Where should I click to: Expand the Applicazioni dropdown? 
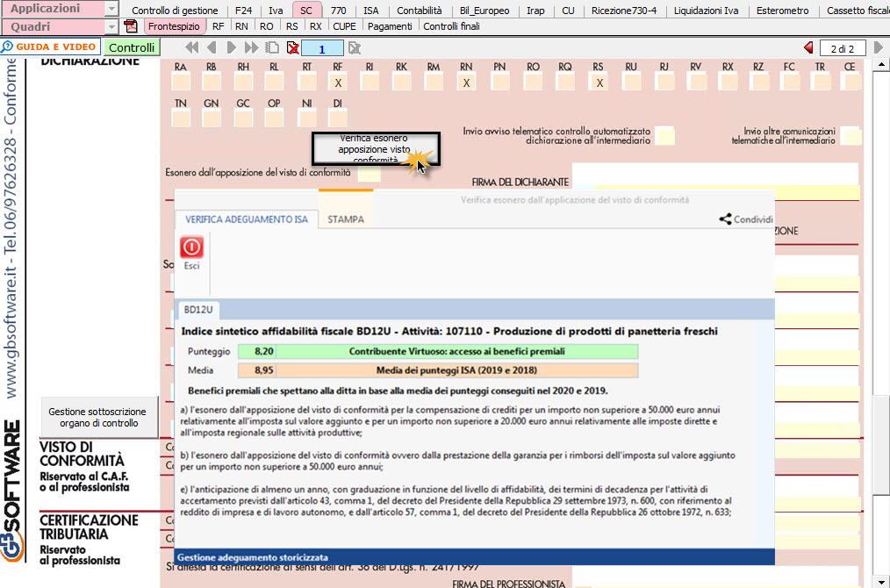pos(111,9)
